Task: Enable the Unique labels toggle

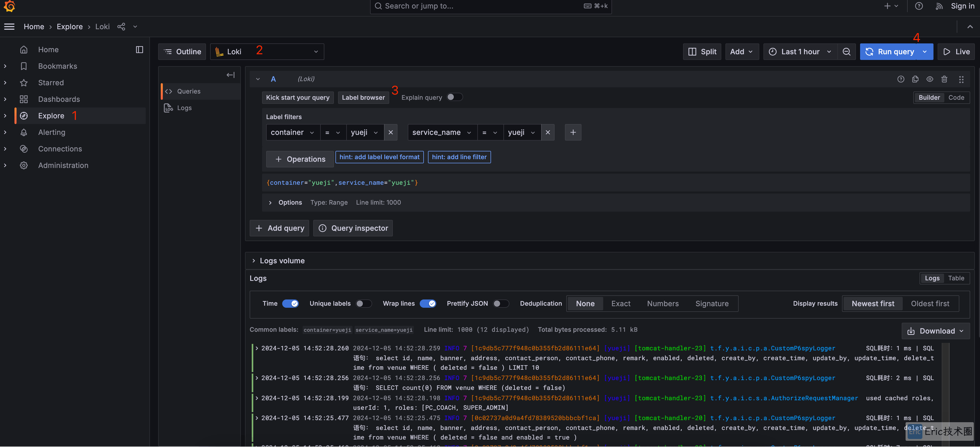Action: [363, 304]
